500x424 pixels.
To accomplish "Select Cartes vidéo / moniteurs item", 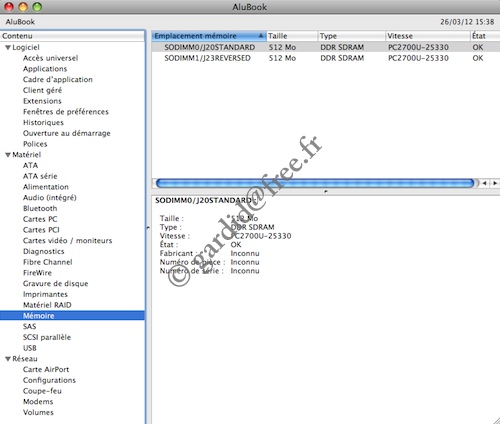I will (x=67, y=241).
